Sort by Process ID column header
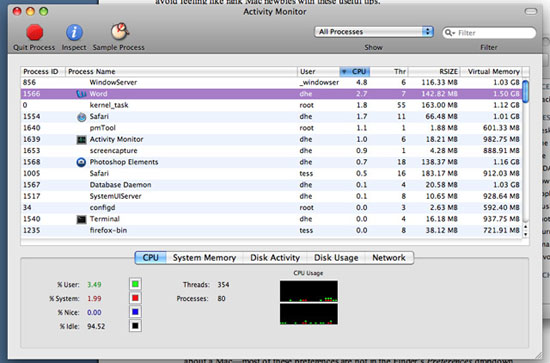 pyautogui.click(x=42, y=72)
